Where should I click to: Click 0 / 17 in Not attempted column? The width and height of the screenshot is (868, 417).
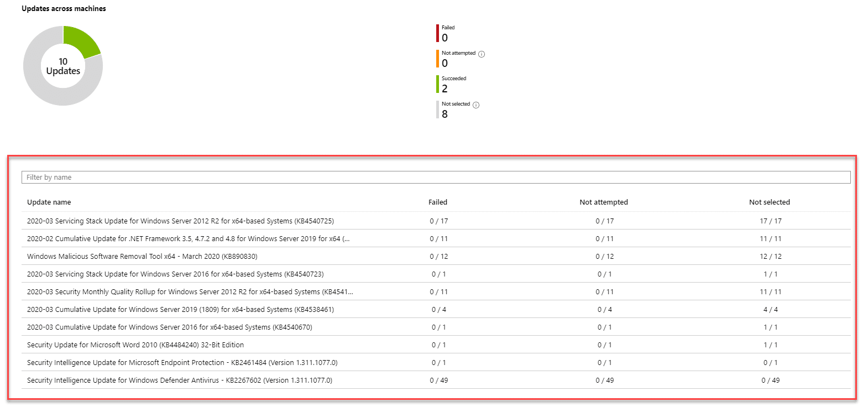(605, 221)
